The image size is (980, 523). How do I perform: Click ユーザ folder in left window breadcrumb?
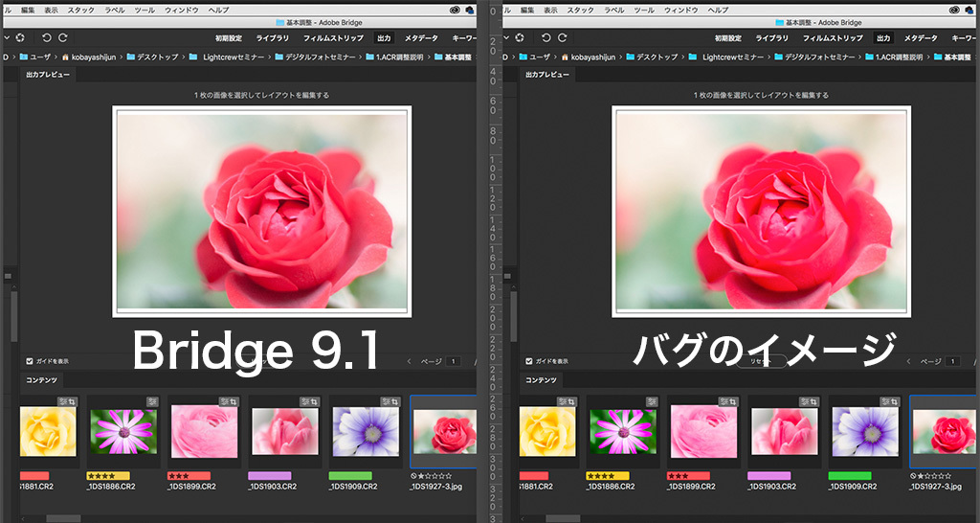pos(35,57)
